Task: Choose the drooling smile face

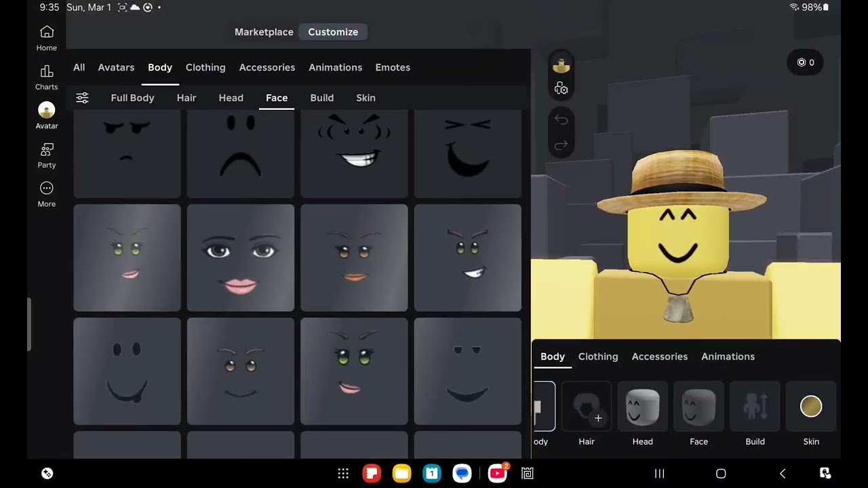Action: tap(127, 371)
